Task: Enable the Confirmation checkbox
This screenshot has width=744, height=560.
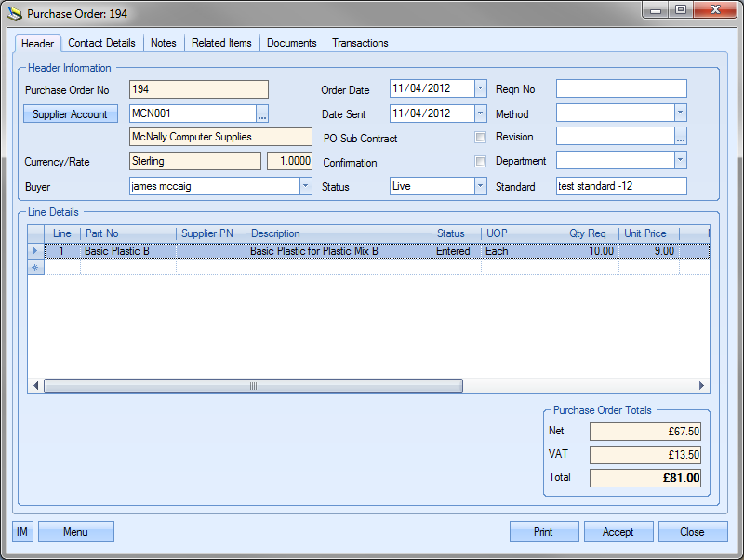Action: [480, 162]
